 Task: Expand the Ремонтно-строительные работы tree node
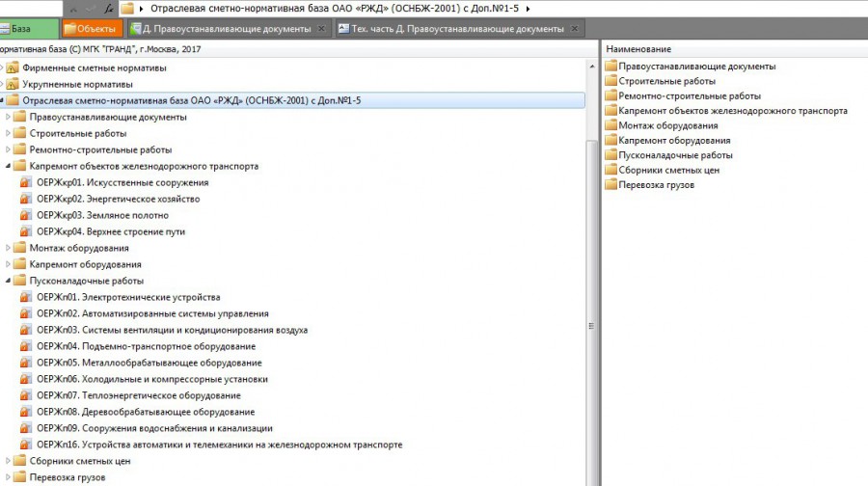click(8, 149)
